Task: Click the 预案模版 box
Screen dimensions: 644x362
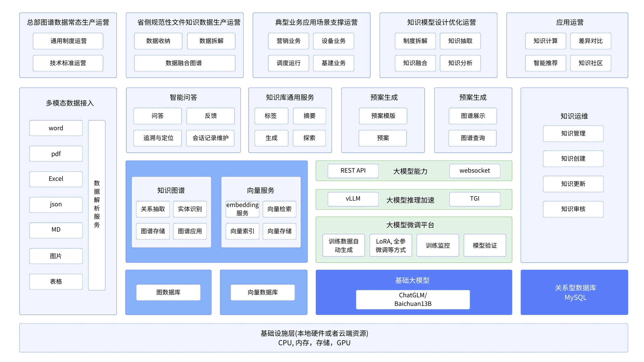Action: coord(383,116)
